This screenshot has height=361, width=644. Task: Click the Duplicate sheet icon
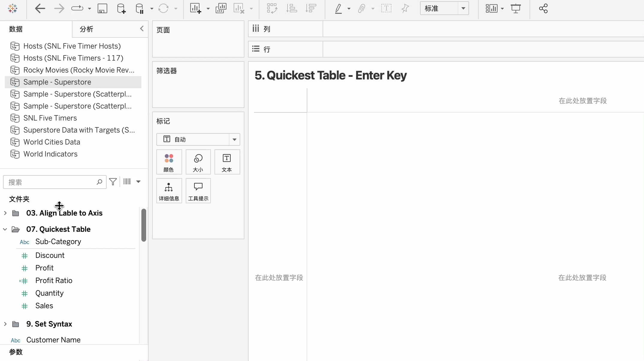[x=221, y=8]
